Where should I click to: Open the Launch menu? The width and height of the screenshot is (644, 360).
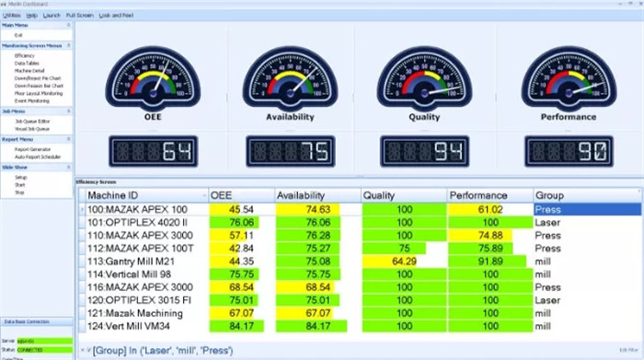click(52, 16)
